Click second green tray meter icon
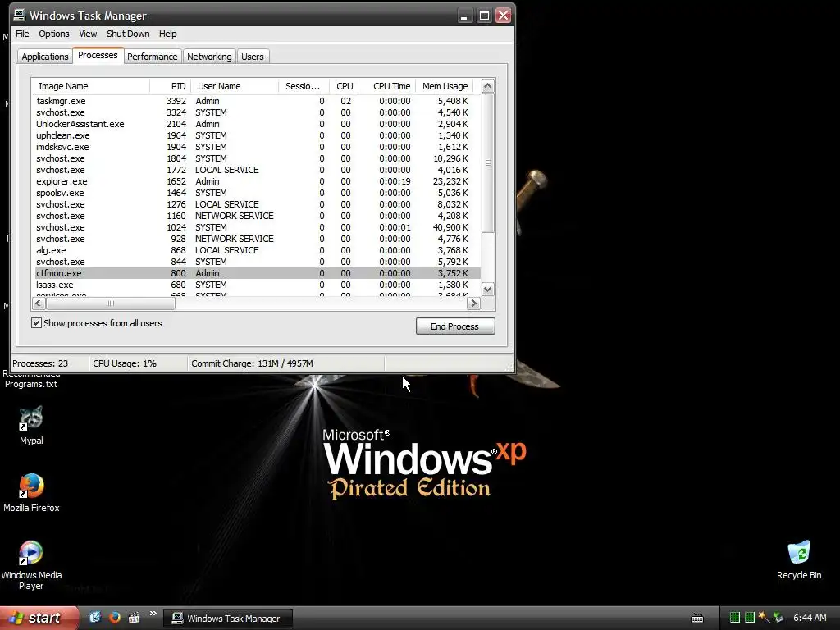 (x=750, y=618)
